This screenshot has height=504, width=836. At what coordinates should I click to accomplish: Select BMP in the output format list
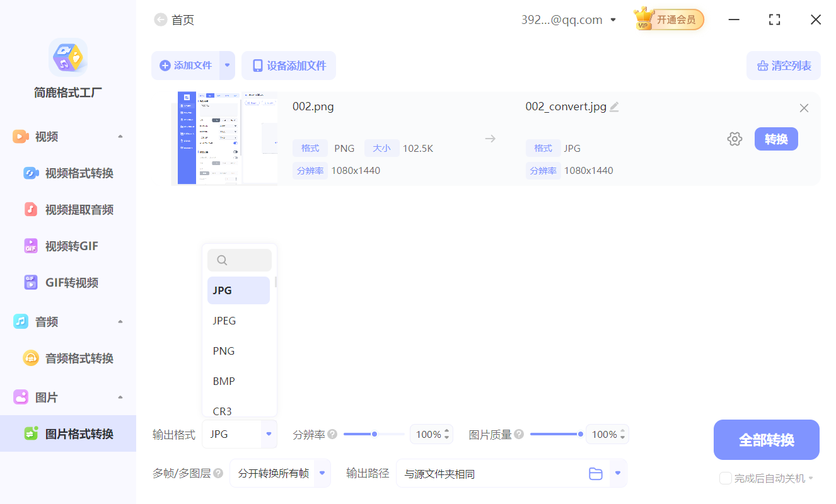tap(224, 381)
